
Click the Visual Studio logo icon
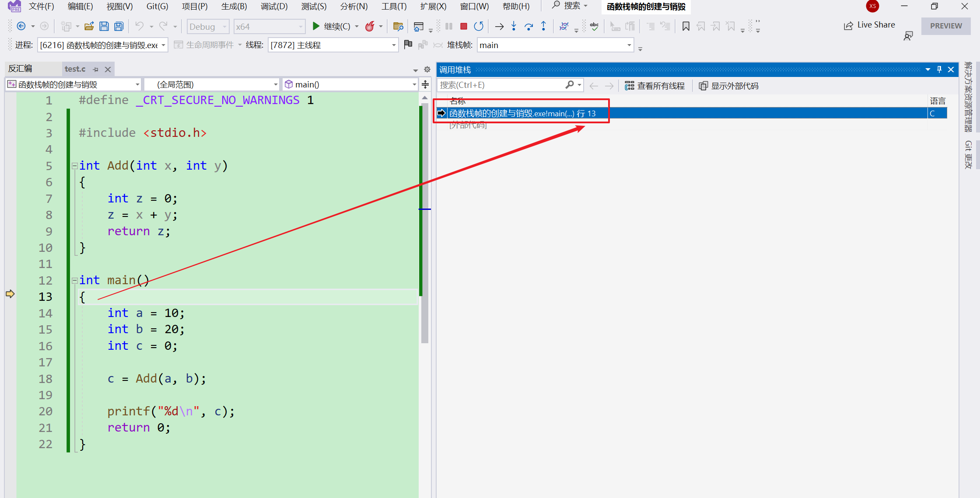(x=14, y=6)
